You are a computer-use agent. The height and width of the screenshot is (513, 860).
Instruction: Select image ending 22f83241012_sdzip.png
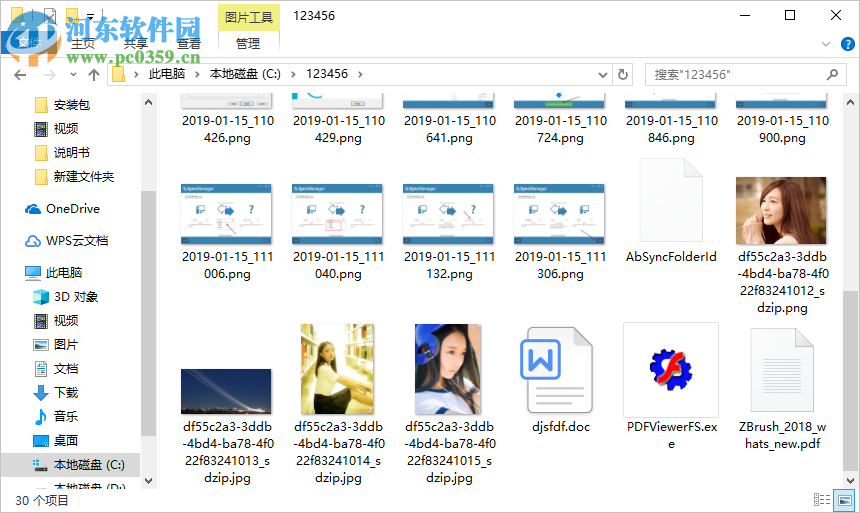tap(781, 211)
